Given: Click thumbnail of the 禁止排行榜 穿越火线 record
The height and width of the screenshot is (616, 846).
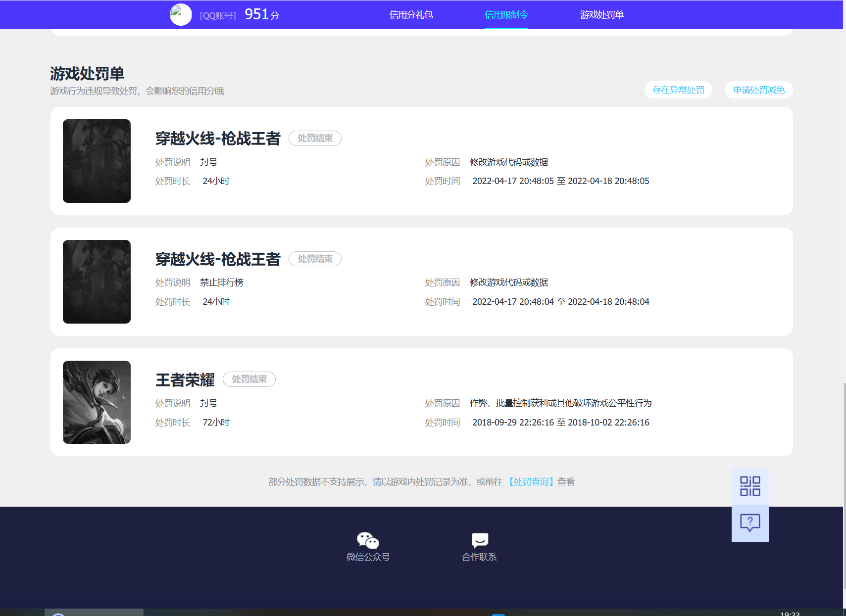Looking at the screenshot, I should (x=97, y=282).
